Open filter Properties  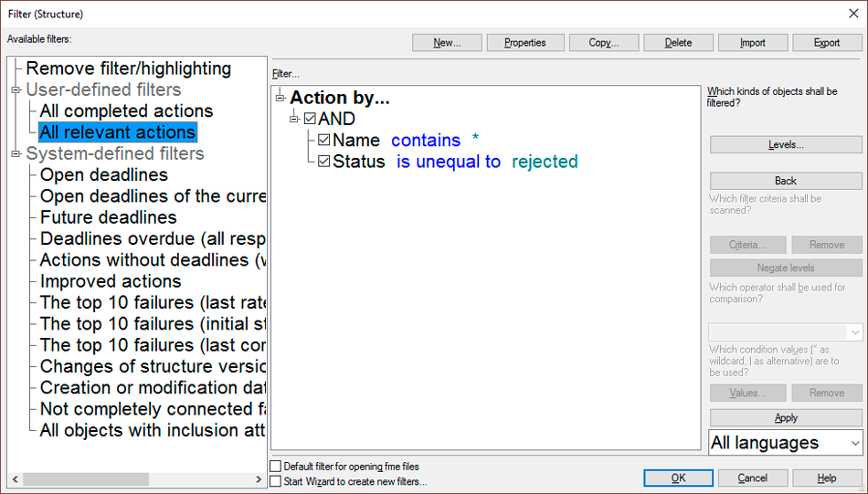pyautogui.click(x=525, y=43)
